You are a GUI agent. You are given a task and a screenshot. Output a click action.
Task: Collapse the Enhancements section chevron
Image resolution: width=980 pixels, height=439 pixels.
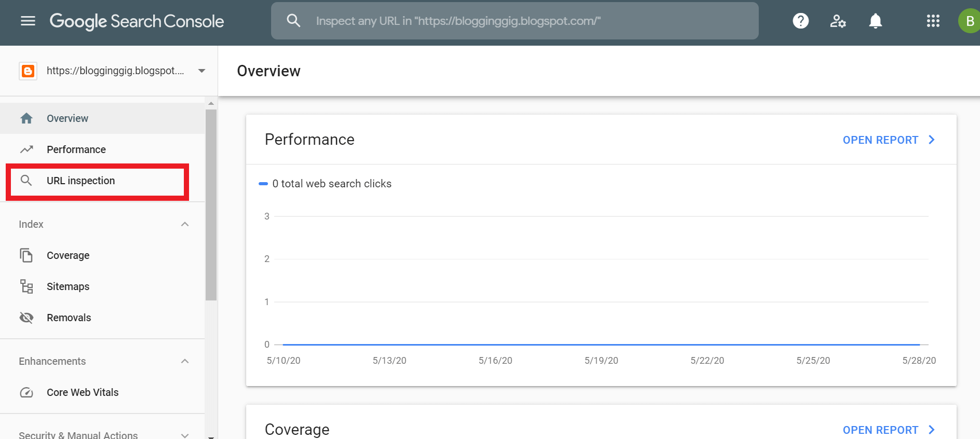[185, 361]
